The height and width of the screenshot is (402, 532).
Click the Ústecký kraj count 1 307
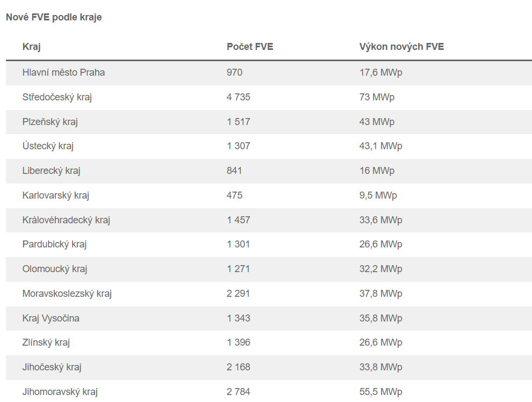tap(238, 146)
